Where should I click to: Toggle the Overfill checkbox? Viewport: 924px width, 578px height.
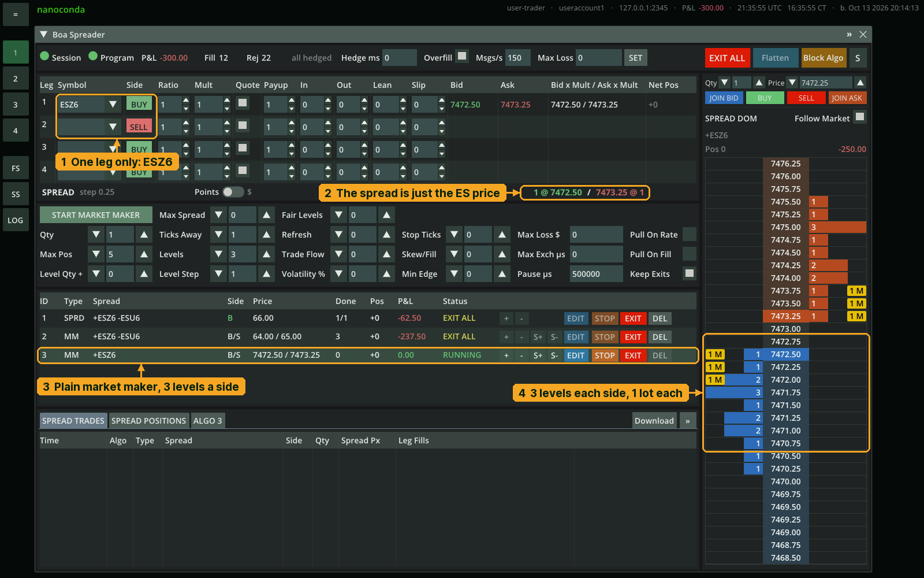462,56
